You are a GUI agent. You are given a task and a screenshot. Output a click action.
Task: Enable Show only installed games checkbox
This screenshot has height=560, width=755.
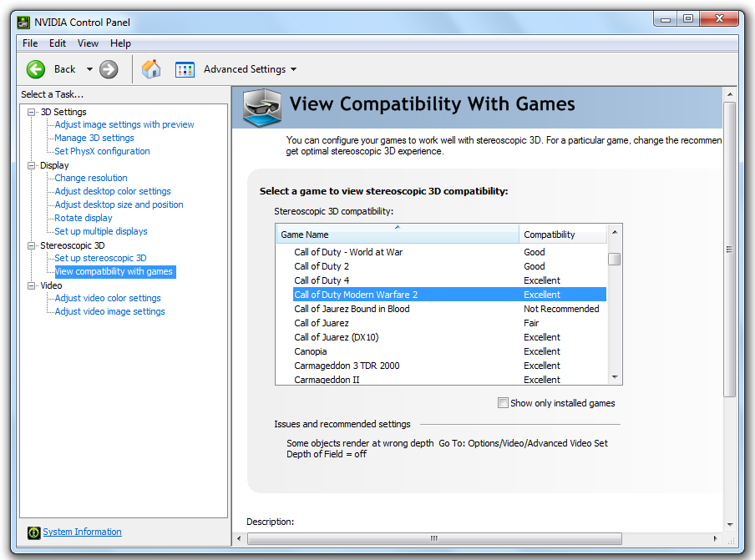point(503,402)
